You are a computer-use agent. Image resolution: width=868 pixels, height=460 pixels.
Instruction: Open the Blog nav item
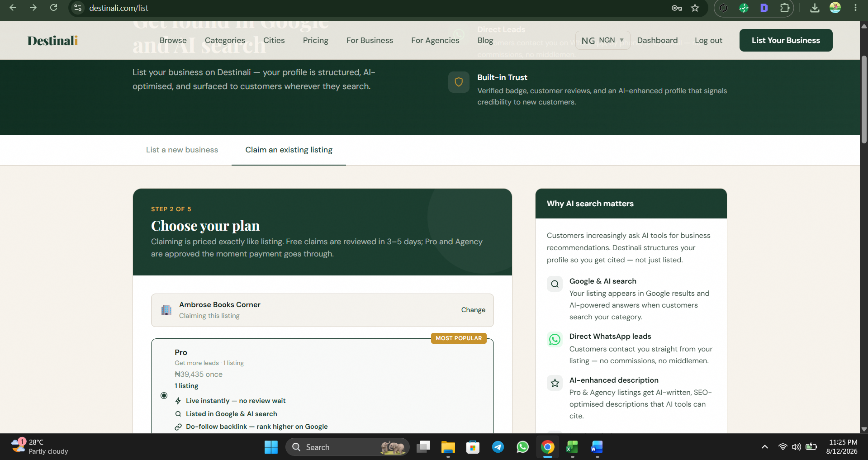(485, 40)
